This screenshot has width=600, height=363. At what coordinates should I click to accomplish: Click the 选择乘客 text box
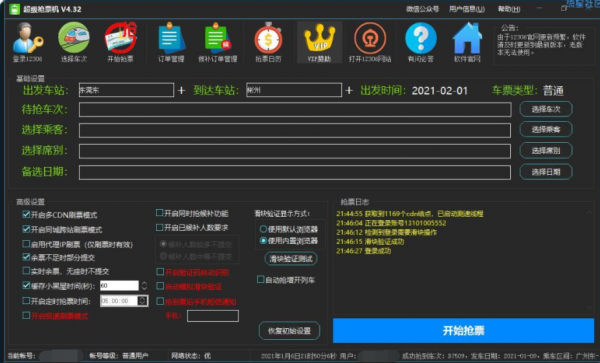point(295,130)
